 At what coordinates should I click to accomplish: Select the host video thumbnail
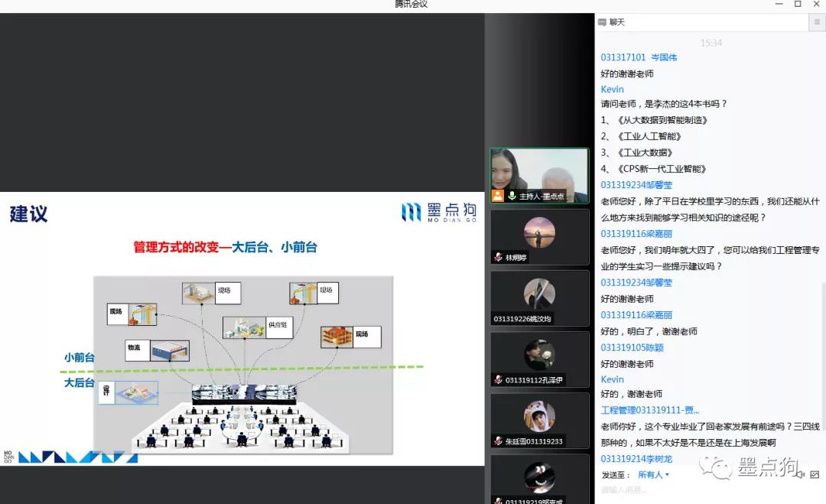(x=539, y=174)
